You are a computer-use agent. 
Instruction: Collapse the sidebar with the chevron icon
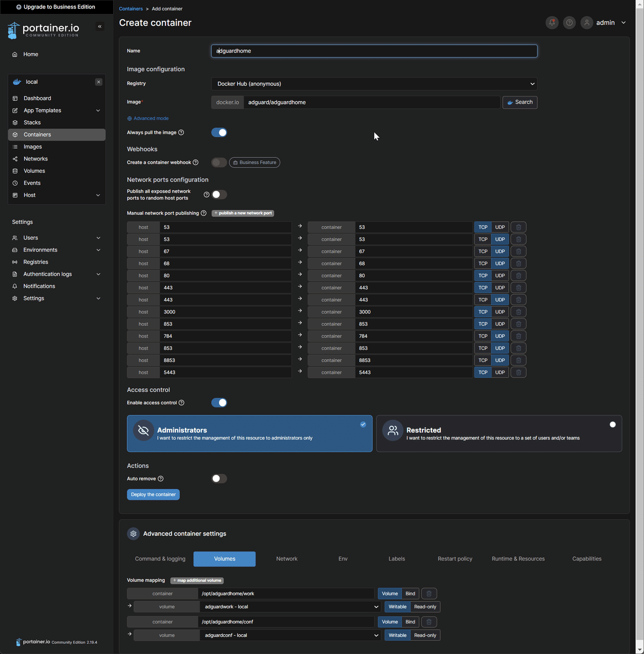99,26
